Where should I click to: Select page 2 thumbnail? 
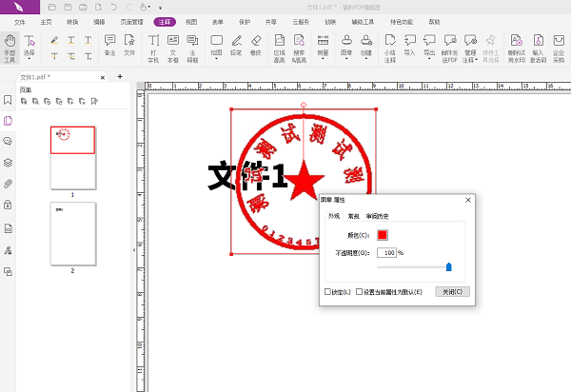coord(72,232)
